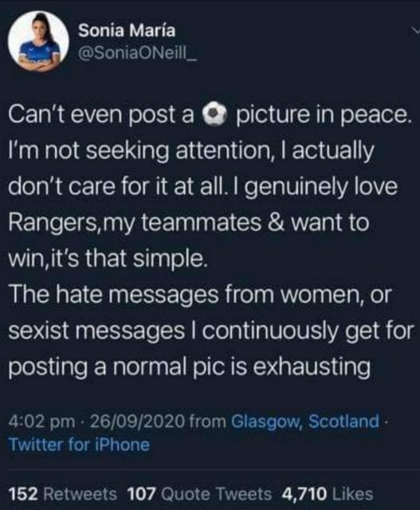Click 'win, it's that simple.' line

pos(108,259)
